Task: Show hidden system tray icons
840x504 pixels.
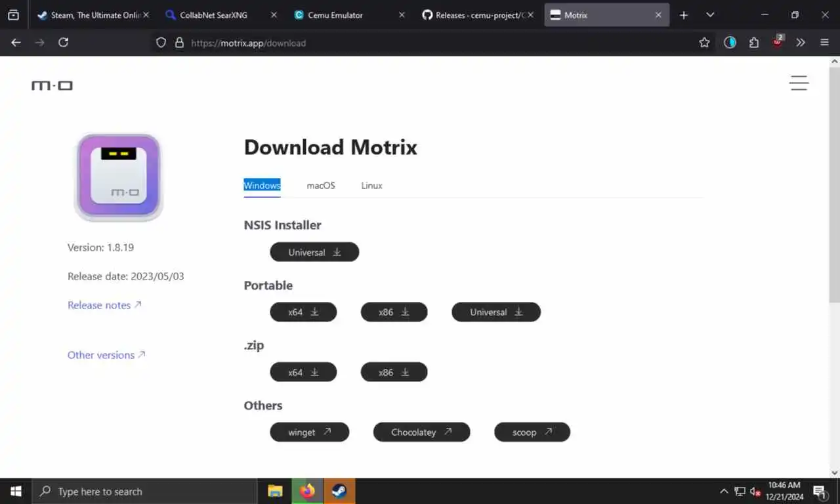Action: 724,492
